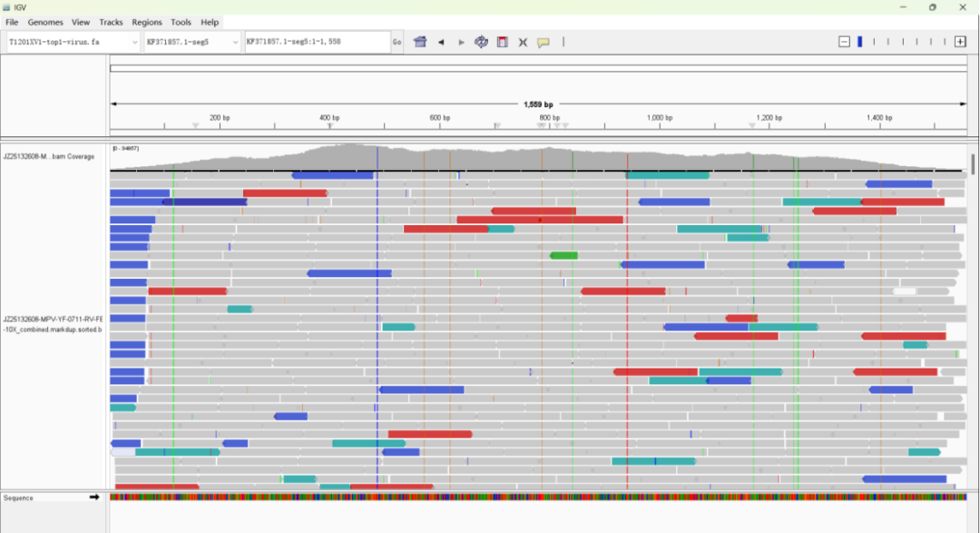Open the T1201XV1-top1-virus.fa genome dropdown

pyautogui.click(x=73, y=42)
